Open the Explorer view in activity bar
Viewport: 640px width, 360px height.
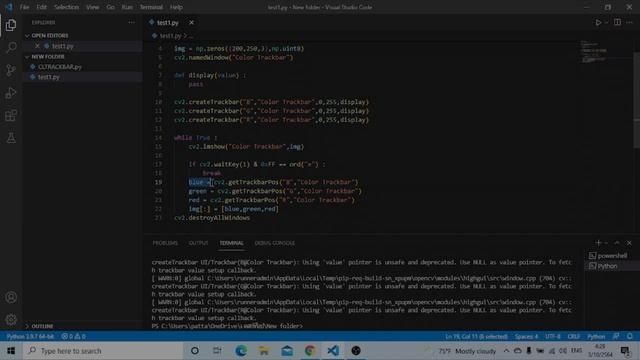[11, 25]
